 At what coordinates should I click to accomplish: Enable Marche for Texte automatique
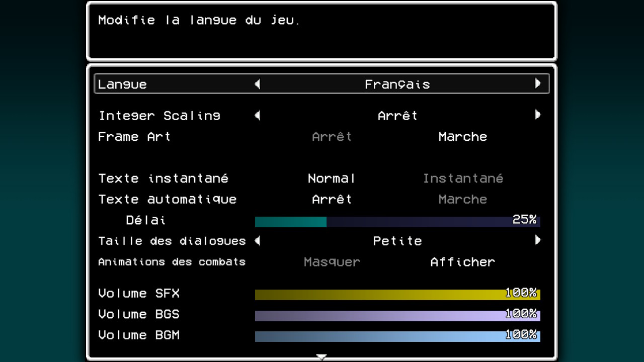click(462, 200)
